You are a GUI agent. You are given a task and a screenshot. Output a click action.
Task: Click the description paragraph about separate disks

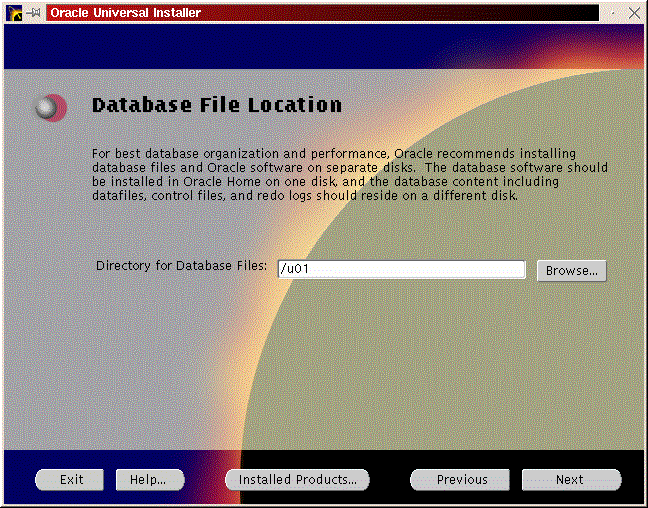click(x=349, y=175)
